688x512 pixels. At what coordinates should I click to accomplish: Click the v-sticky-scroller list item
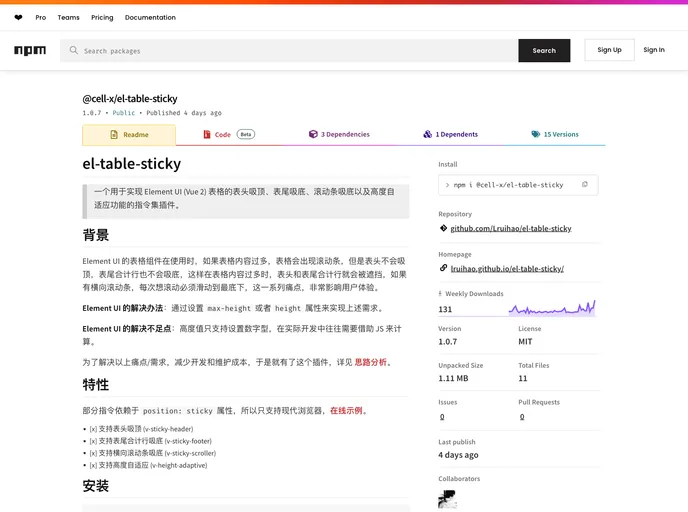coord(153,453)
